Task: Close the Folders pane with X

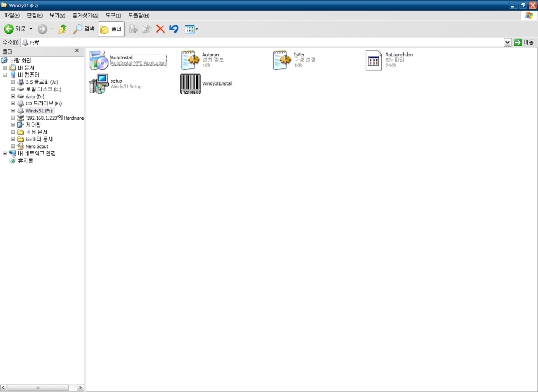Action: click(x=77, y=51)
